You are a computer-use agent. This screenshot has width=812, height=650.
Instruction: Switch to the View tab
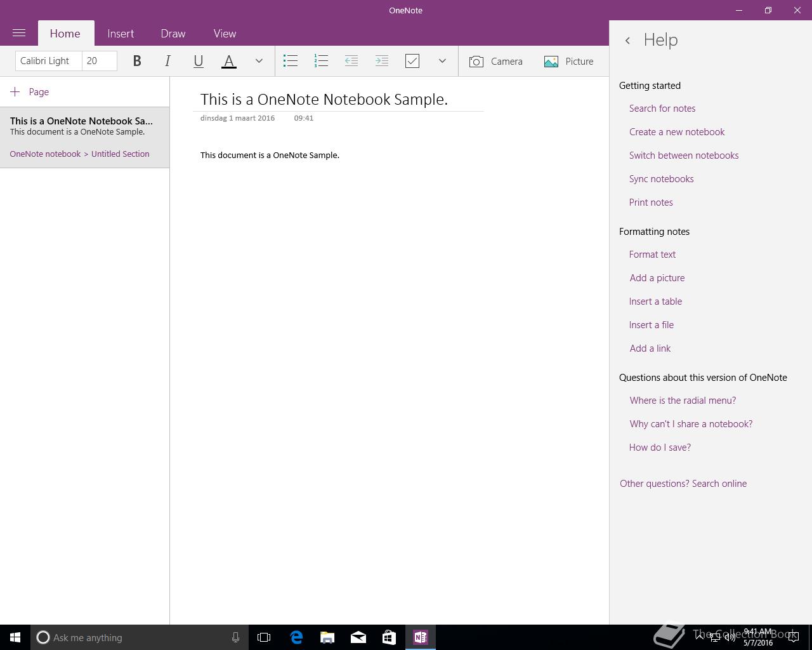[x=225, y=34]
